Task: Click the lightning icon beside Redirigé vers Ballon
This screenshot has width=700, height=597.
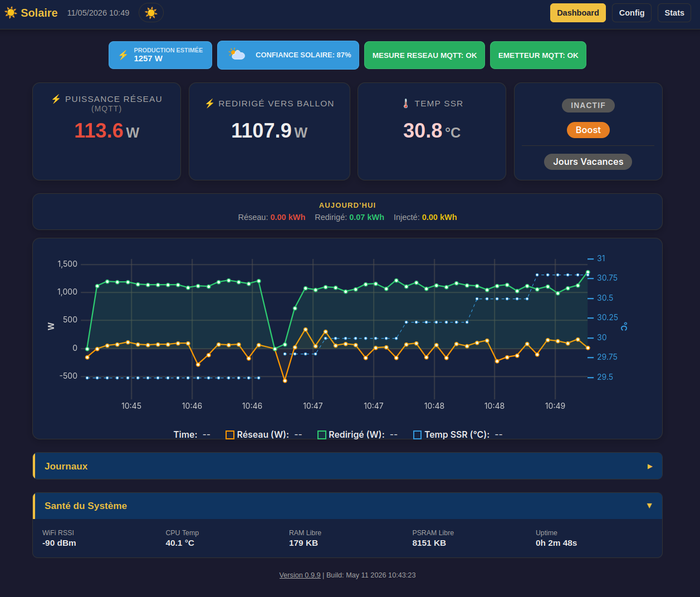Action: (x=209, y=104)
